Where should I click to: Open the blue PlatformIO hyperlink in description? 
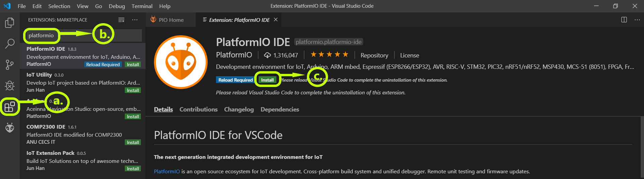pos(167,171)
